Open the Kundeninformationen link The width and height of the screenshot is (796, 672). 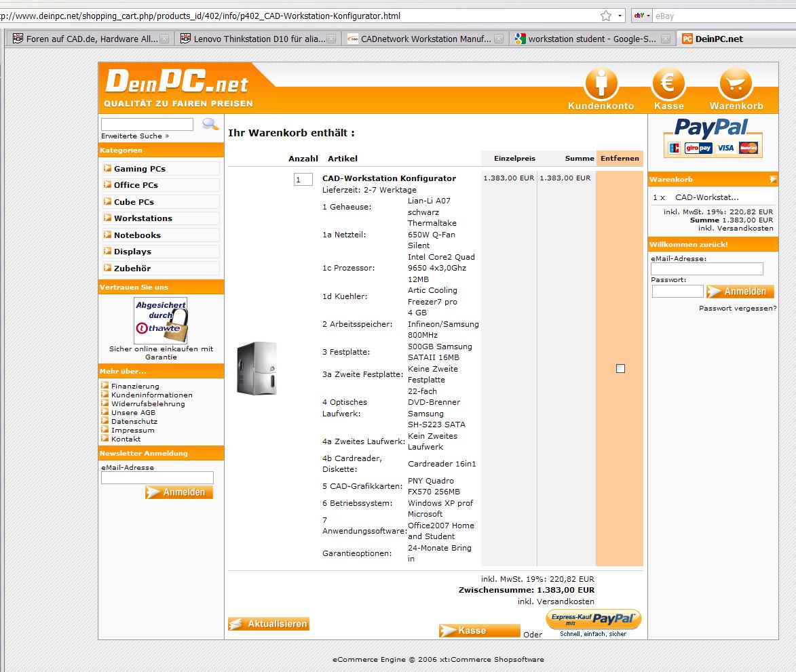coord(152,395)
